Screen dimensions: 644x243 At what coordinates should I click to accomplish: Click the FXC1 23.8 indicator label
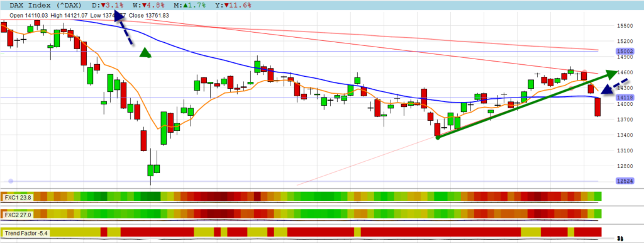18,198
